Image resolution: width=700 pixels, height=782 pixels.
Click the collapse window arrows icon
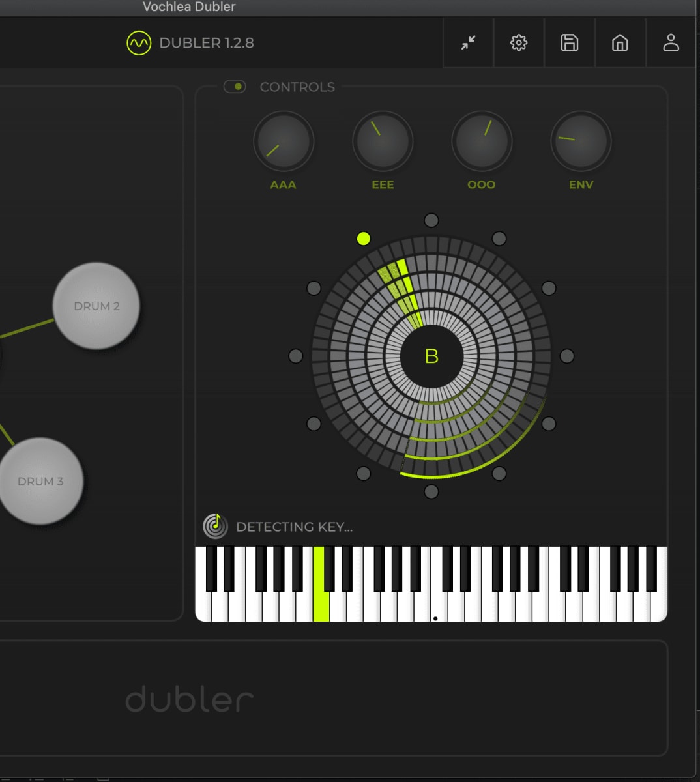point(468,43)
